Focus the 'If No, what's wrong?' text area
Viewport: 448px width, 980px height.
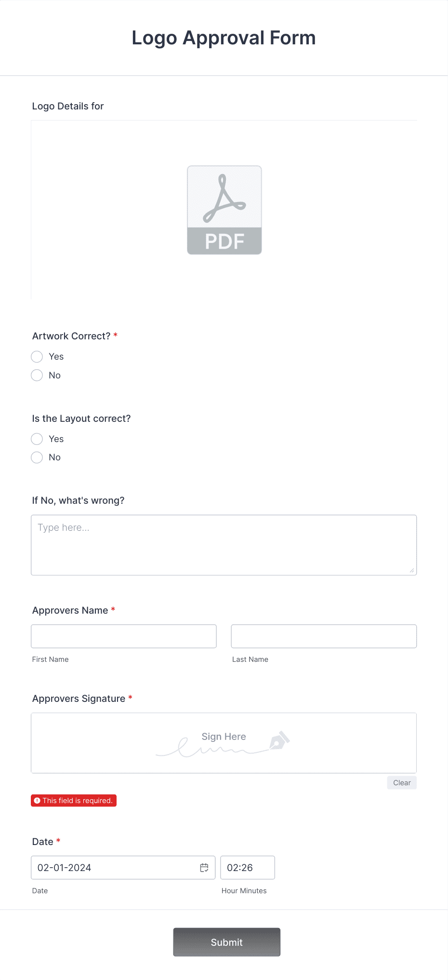(224, 545)
